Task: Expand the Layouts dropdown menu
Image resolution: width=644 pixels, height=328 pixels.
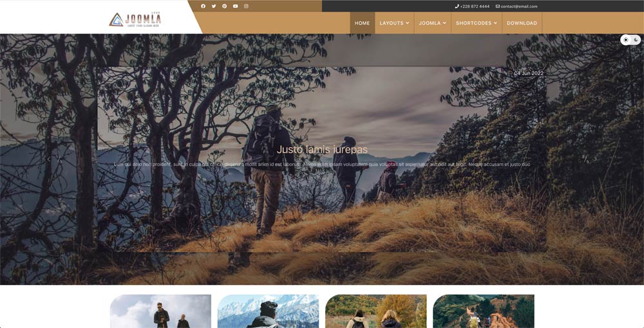Action: click(394, 23)
